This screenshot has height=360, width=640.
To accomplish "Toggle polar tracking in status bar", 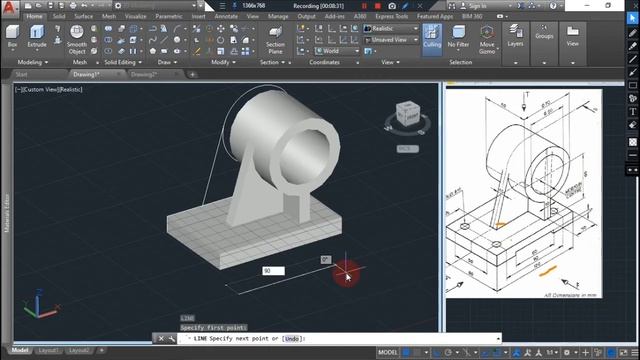I will 448,352.
